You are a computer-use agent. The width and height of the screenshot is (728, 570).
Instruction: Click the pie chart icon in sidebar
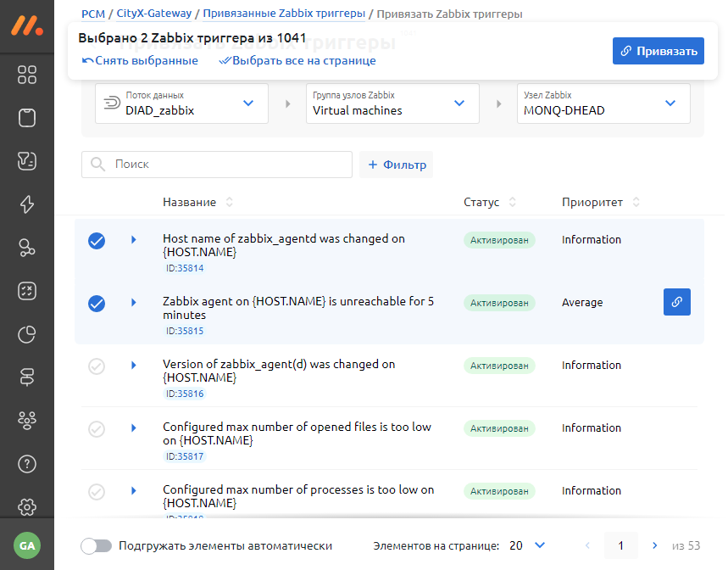(27, 334)
